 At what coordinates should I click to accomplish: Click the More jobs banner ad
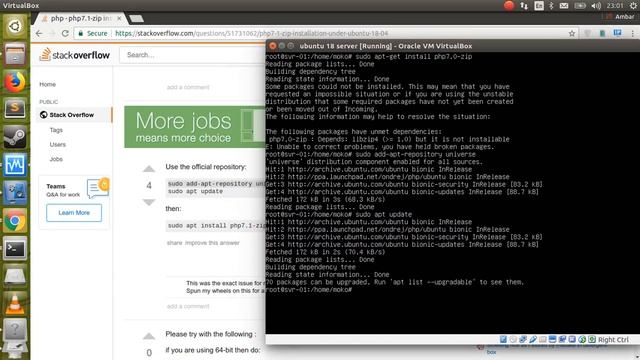tap(195, 127)
